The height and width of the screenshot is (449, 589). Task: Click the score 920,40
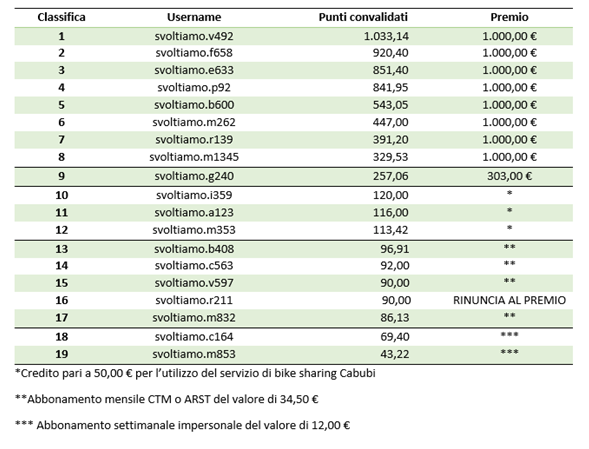pos(390,53)
